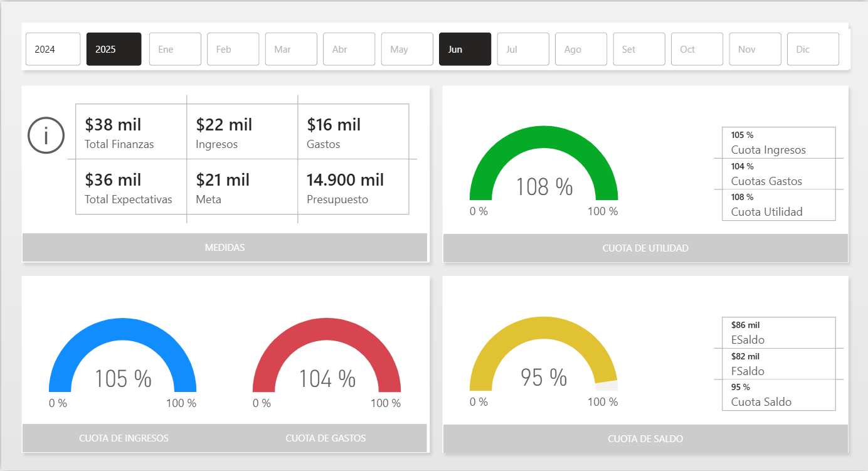The width and height of the screenshot is (868, 471).
Task: Filter by Mar month
Action: click(291, 50)
